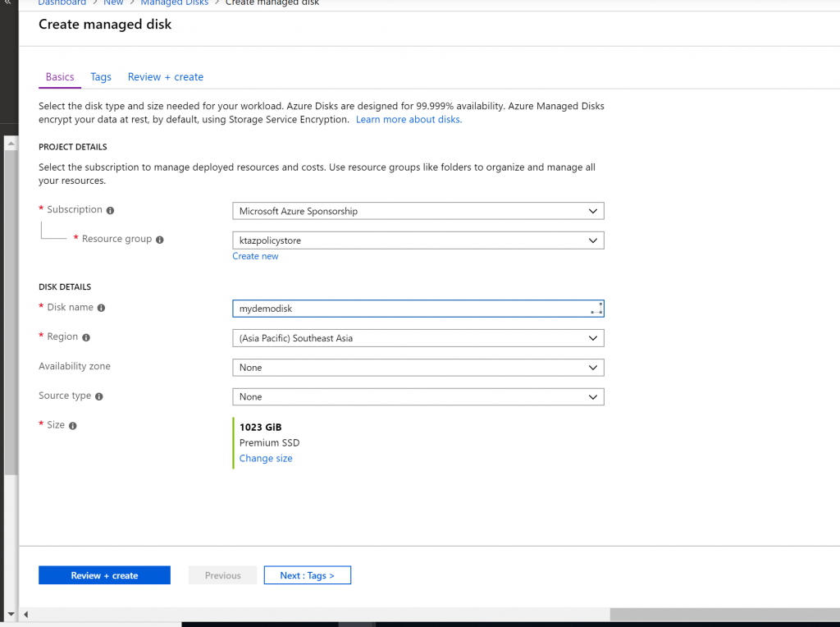This screenshot has height=627, width=840.
Task: Click the left scroll arrow at bottom
Action: point(25,614)
